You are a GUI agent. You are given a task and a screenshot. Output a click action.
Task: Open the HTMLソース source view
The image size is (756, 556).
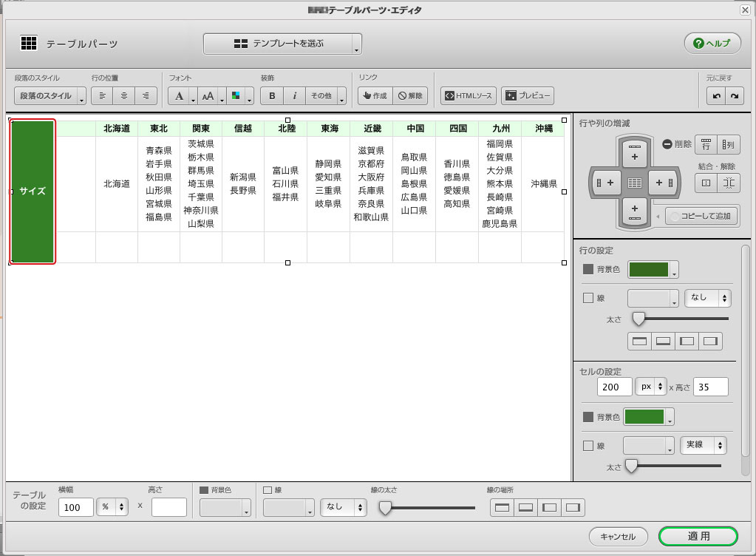(x=469, y=95)
